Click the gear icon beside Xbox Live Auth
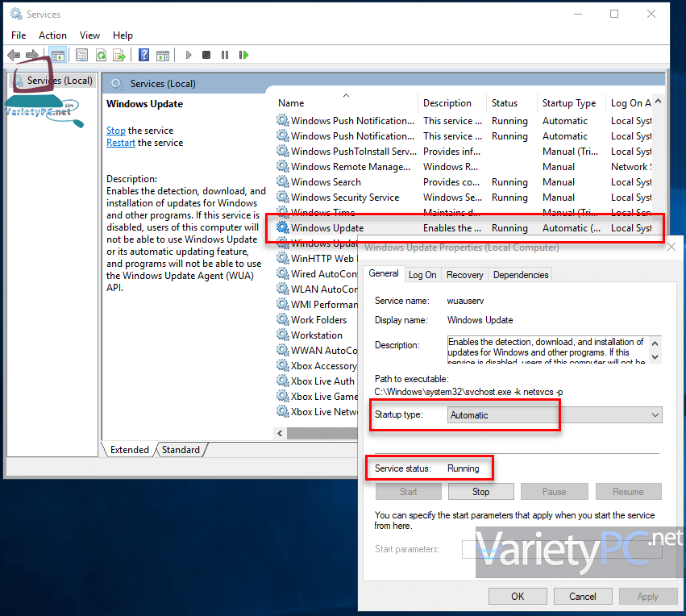The height and width of the screenshot is (616, 686). (x=283, y=381)
